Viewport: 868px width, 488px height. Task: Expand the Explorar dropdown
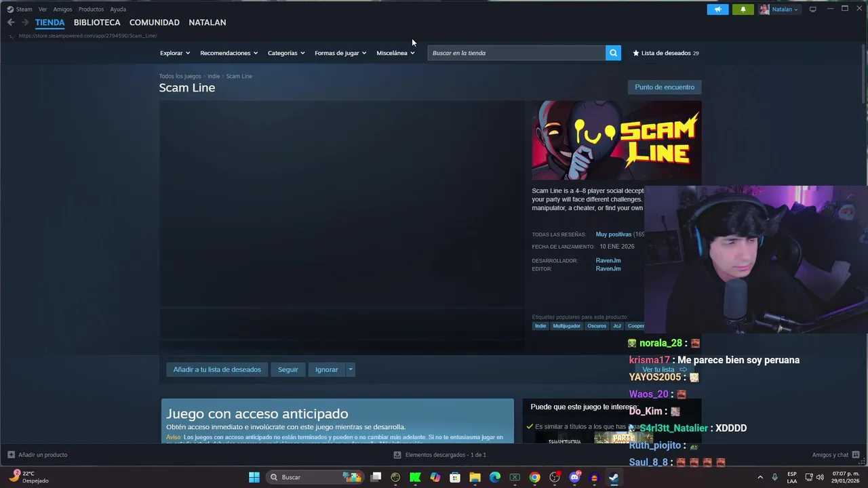(175, 53)
